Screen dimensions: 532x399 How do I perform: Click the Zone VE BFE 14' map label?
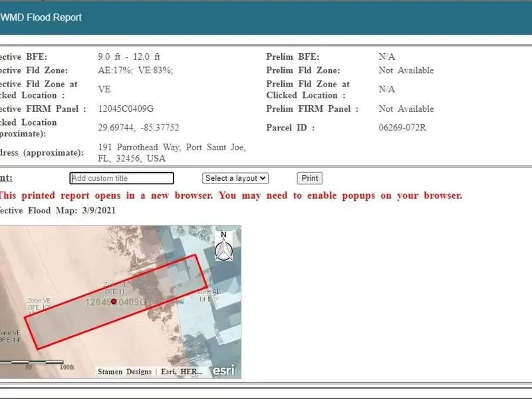click(9, 336)
